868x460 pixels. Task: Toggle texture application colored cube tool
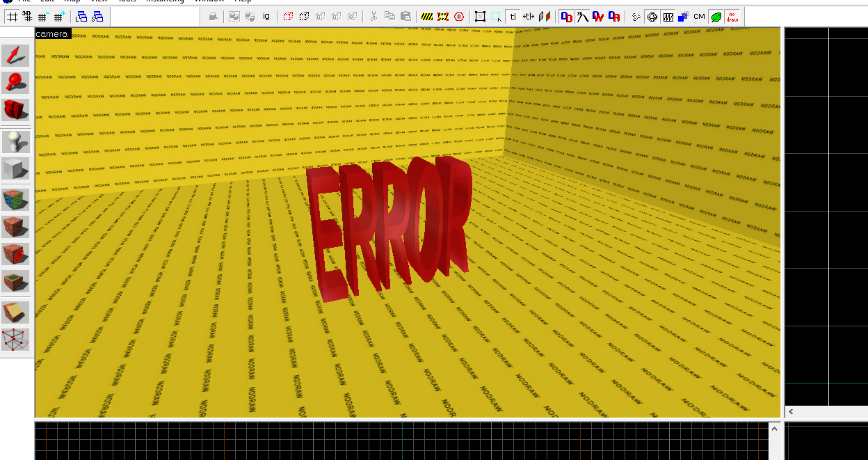click(x=15, y=200)
